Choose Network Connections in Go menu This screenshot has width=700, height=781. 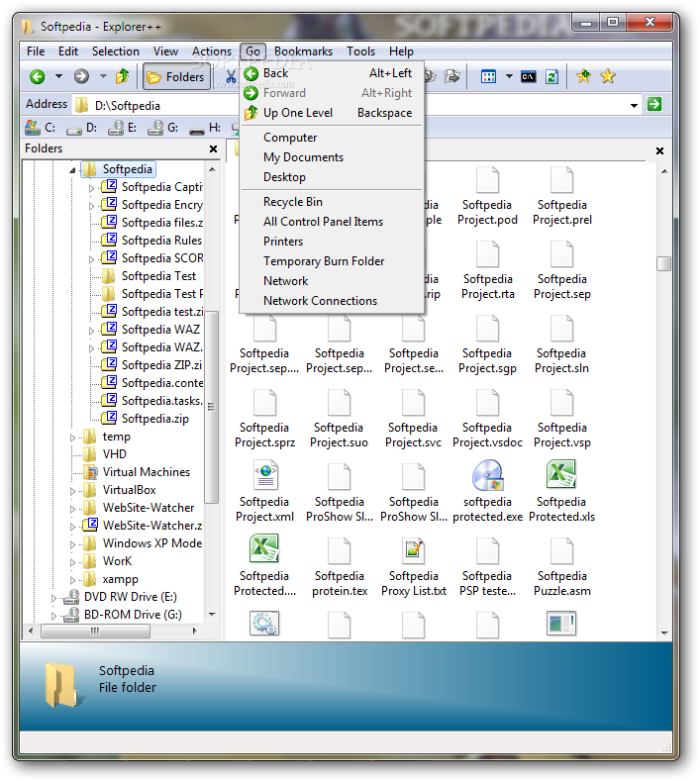click(332, 301)
